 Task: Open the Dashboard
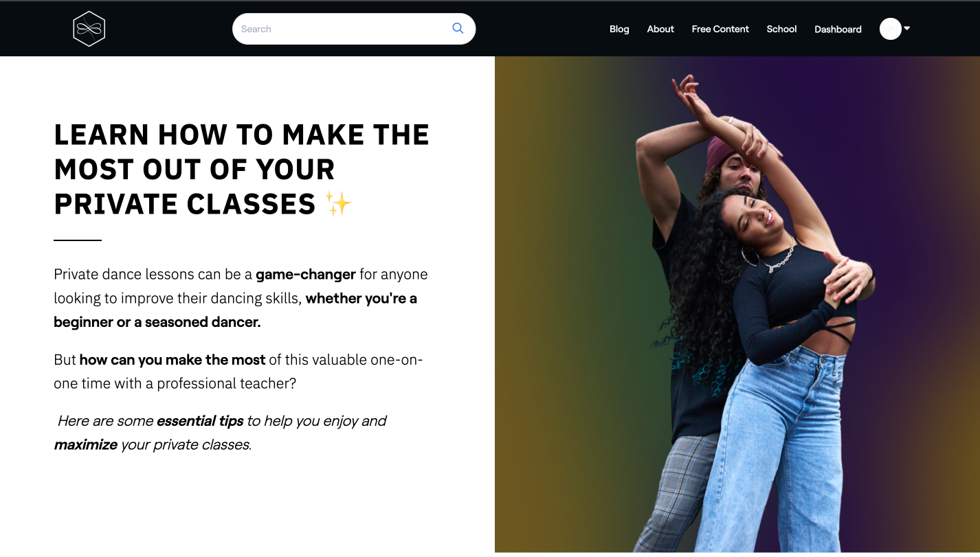pos(838,29)
